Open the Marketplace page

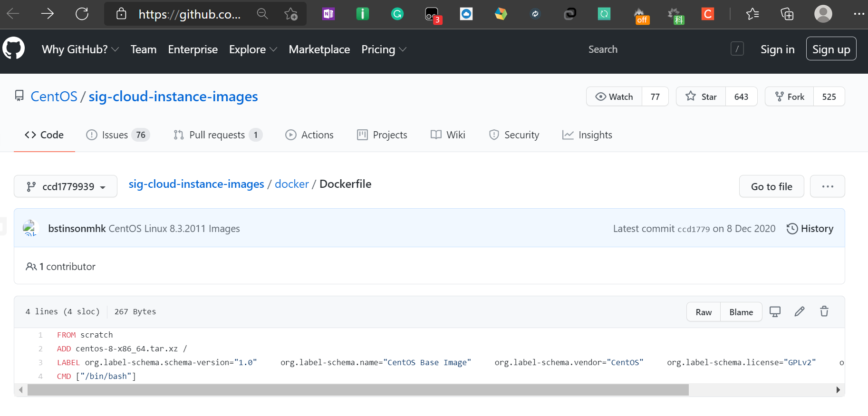(319, 49)
